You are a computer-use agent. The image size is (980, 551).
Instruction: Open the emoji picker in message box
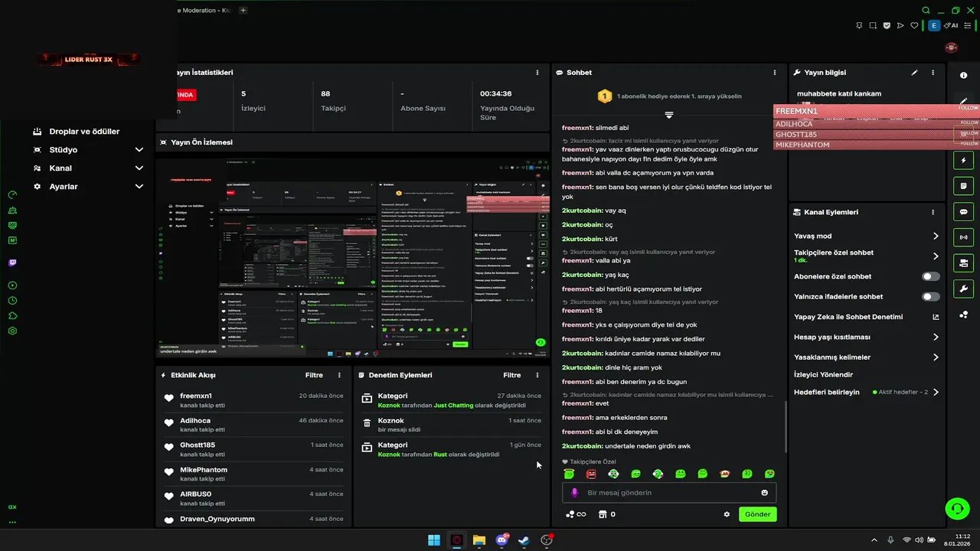(764, 493)
